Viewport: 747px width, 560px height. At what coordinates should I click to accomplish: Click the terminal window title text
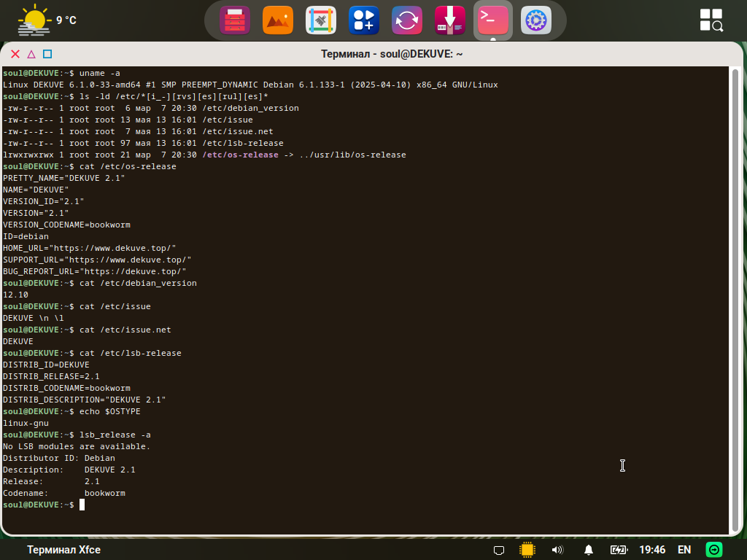point(392,54)
